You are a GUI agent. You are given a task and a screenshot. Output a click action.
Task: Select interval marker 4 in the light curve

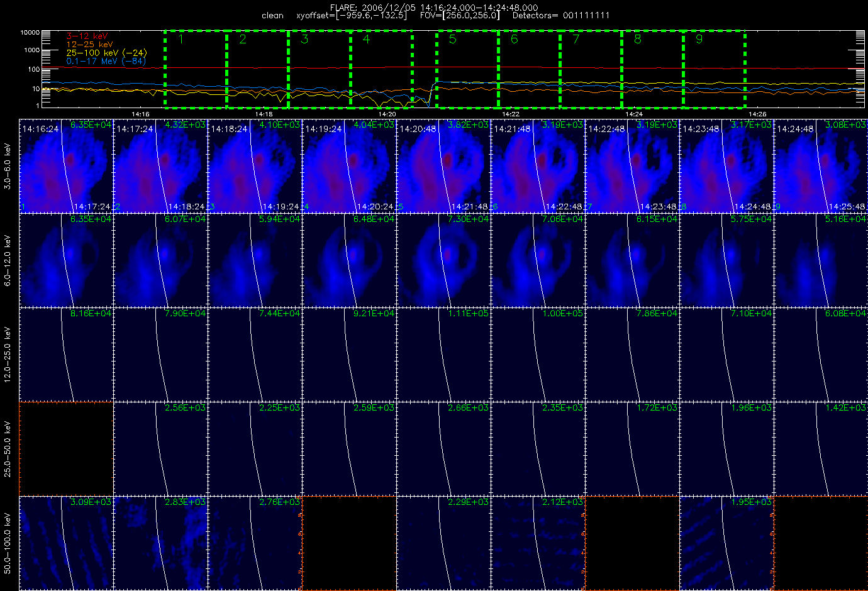click(366, 39)
